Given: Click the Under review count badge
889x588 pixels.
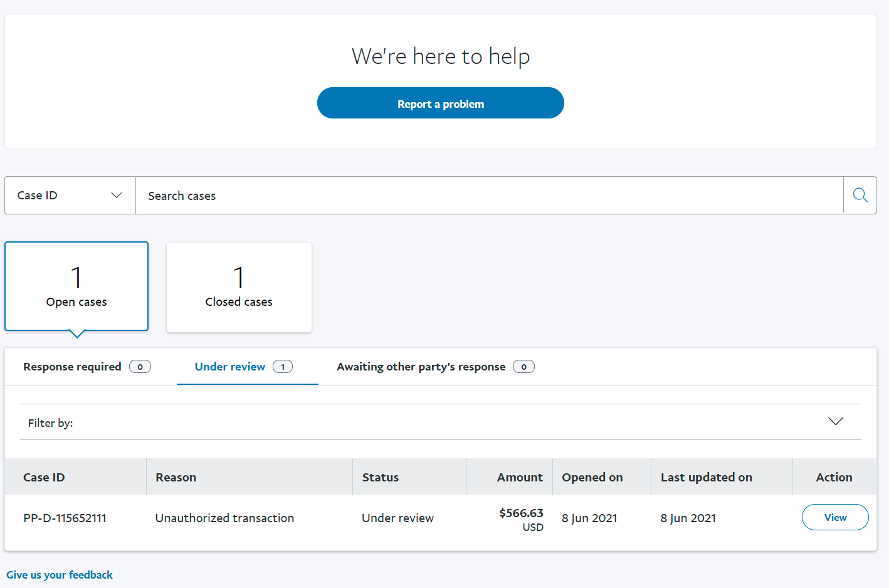Looking at the screenshot, I should coord(283,367).
